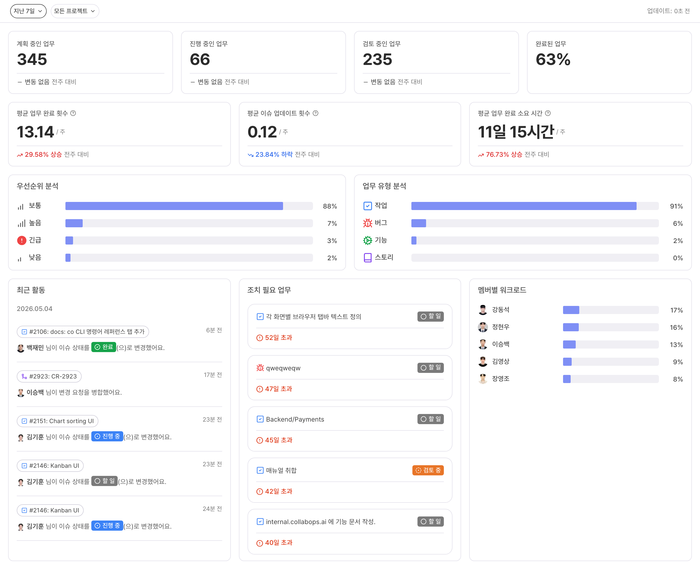This screenshot has width=700, height=588.
Task: Open the 지난 7일 period dropdown
Action: click(x=28, y=11)
